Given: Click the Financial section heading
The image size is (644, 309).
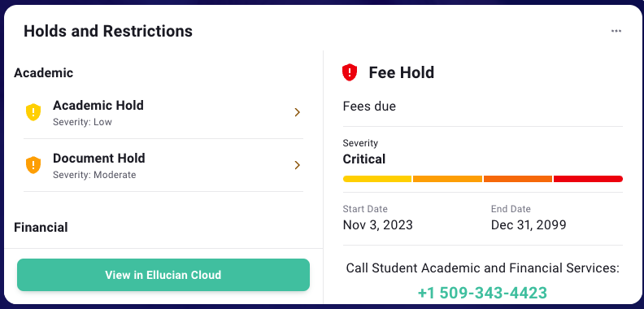Looking at the screenshot, I should [x=41, y=227].
